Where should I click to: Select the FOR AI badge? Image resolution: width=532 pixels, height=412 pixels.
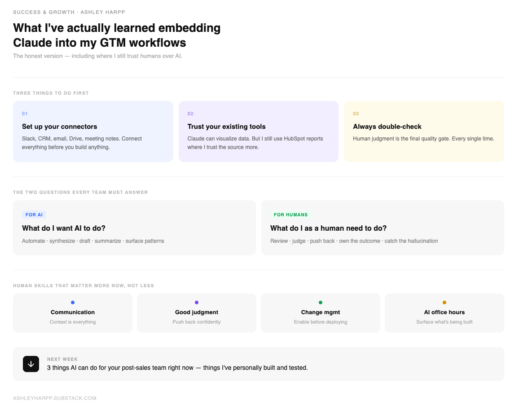point(34,215)
